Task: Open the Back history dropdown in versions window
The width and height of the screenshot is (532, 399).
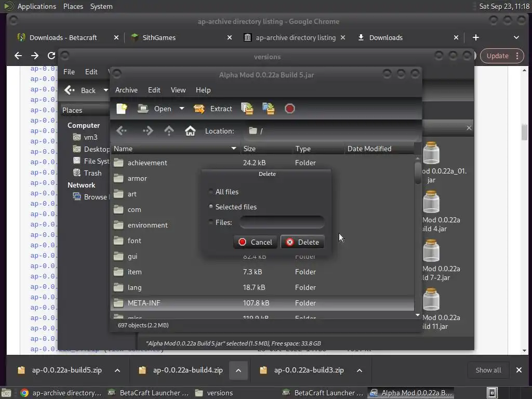Action: click(x=105, y=90)
